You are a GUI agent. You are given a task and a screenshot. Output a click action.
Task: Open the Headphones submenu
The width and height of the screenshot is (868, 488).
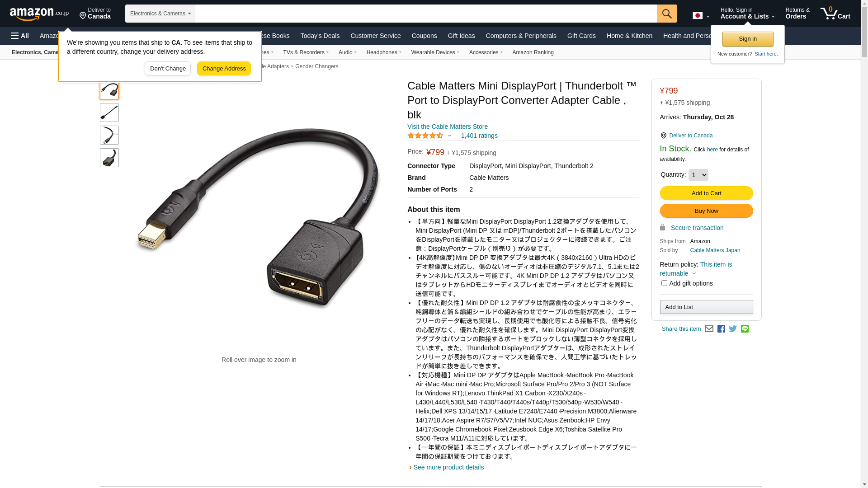point(384,52)
